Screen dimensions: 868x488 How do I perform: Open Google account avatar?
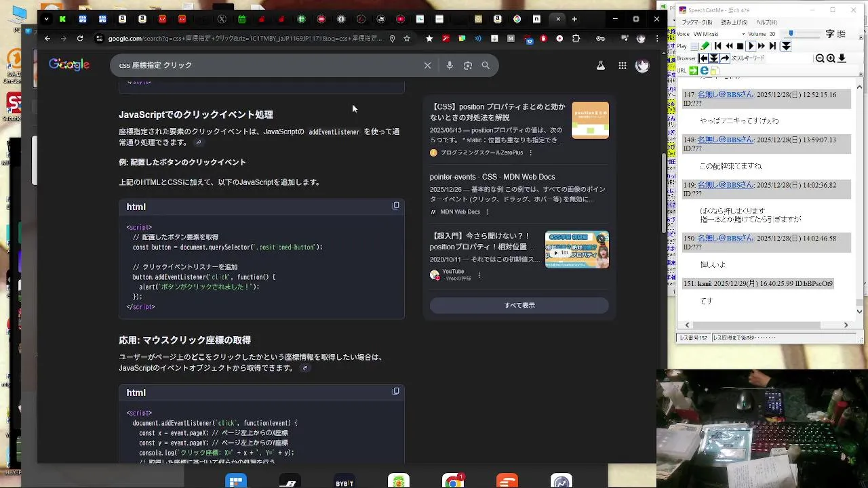pos(642,66)
